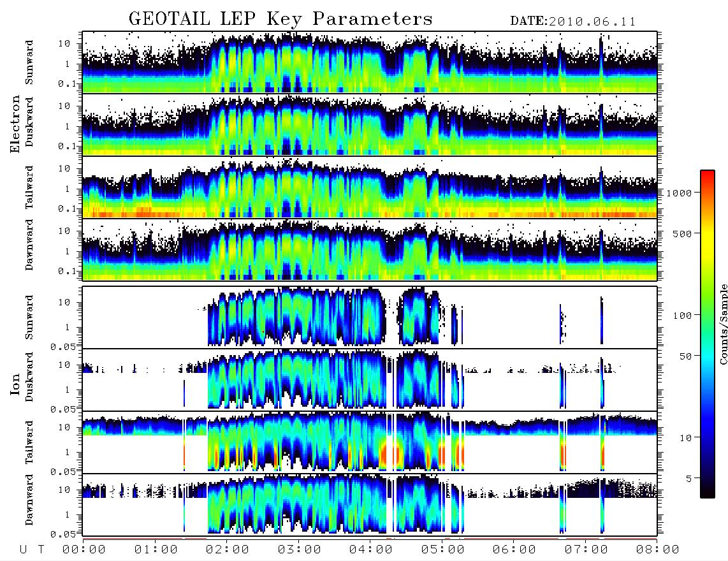728x561 pixels.
Task: Click the 1 tick of Electron Tailward panel
Action: tap(68, 189)
